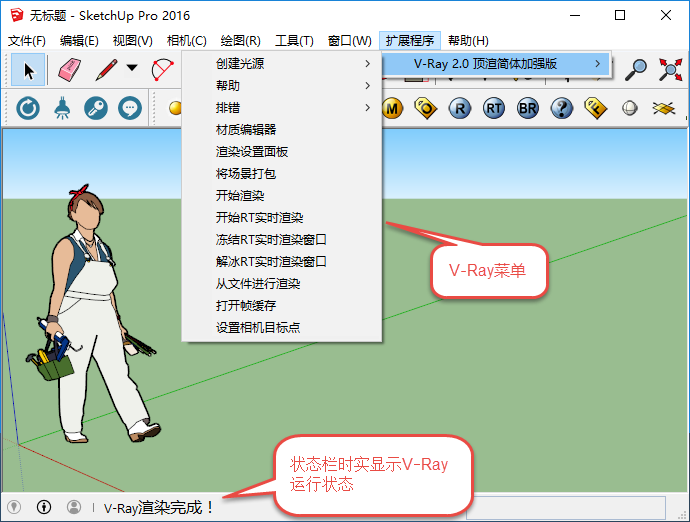Screen dimensions: 690x522
Task: Select 开始RT实时渲染 menu entry
Action: (282, 218)
